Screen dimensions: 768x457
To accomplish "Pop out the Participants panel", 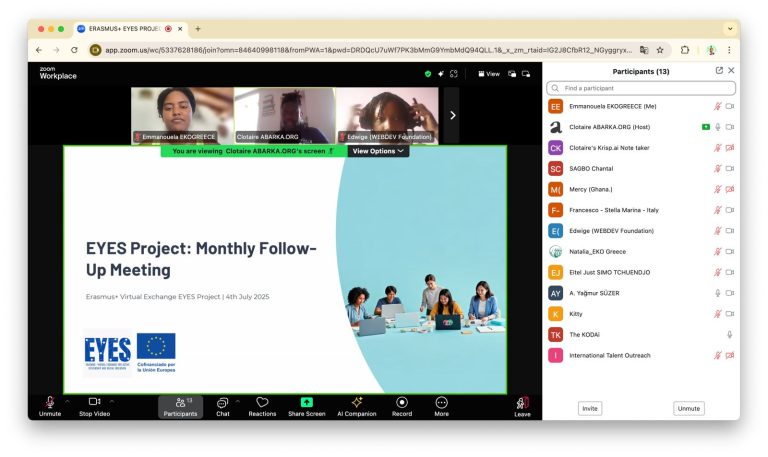I will click(x=719, y=71).
